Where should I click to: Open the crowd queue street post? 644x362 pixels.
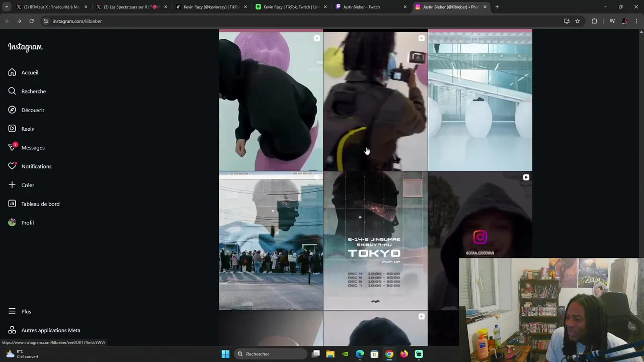(271, 241)
